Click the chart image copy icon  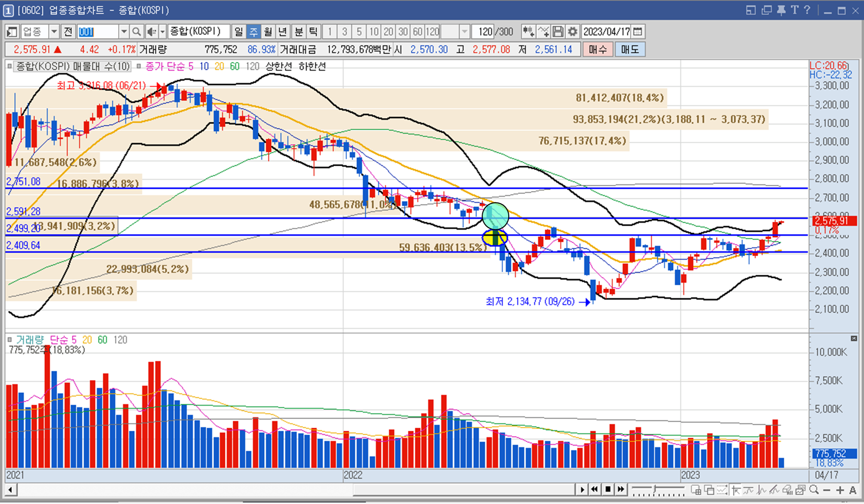coord(801,490)
